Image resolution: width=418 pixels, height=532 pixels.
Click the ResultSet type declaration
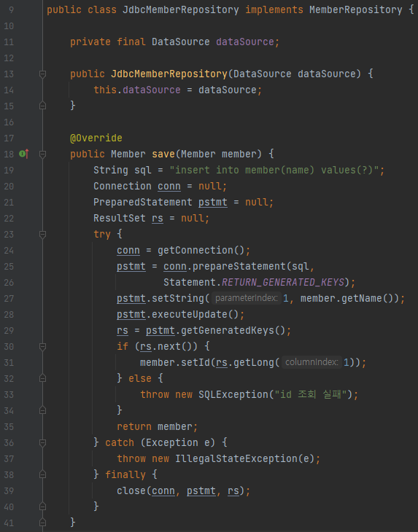119,218
